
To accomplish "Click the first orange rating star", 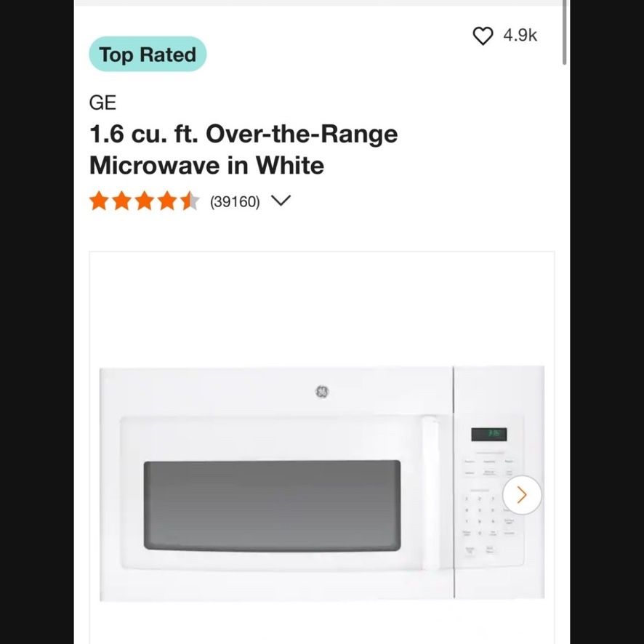I will 99,201.
